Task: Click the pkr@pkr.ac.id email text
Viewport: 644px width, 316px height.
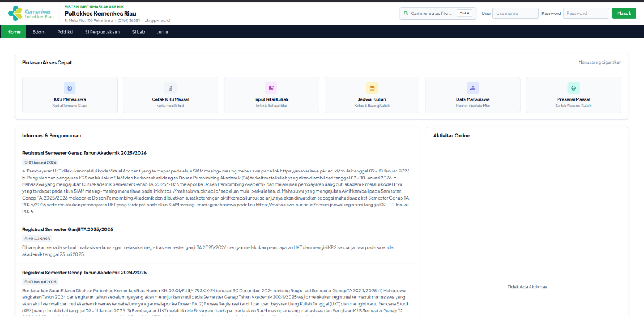Action: (x=157, y=20)
